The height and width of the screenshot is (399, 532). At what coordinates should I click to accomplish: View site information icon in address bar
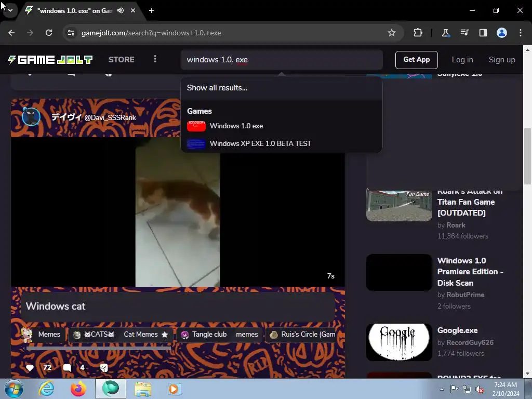(x=71, y=33)
